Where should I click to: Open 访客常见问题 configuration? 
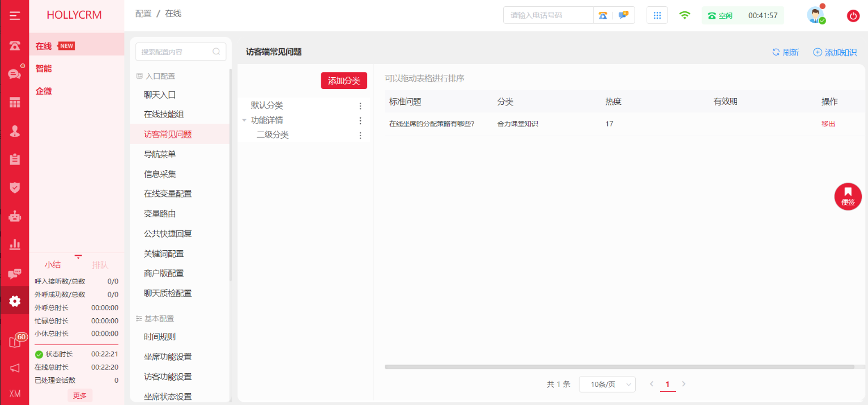point(180,134)
